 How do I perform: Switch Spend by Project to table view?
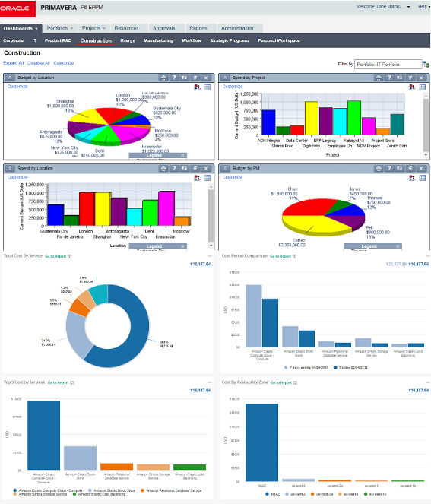click(423, 87)
